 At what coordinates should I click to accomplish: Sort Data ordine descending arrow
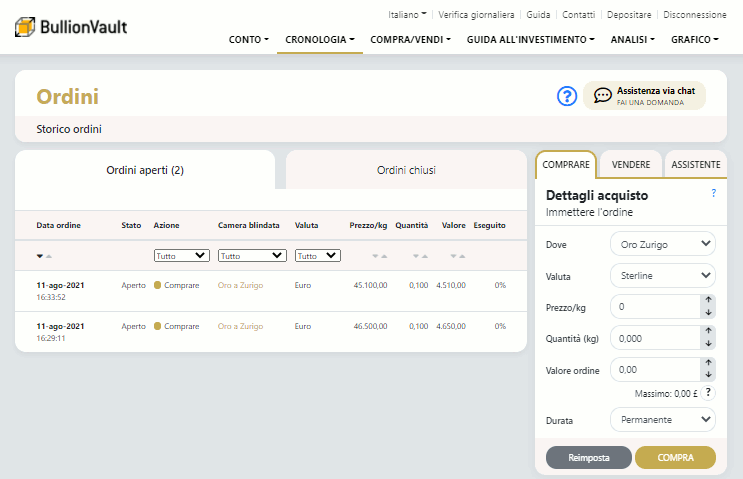click(40, 256)
